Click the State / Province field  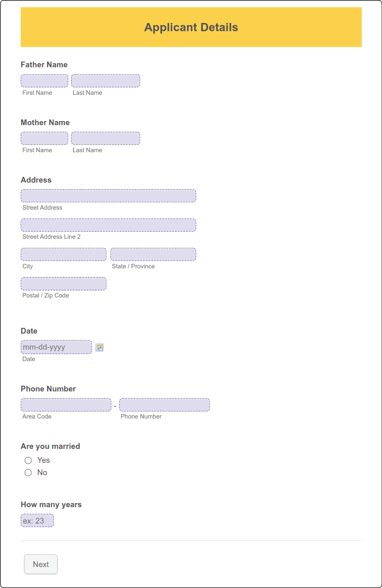153,254
